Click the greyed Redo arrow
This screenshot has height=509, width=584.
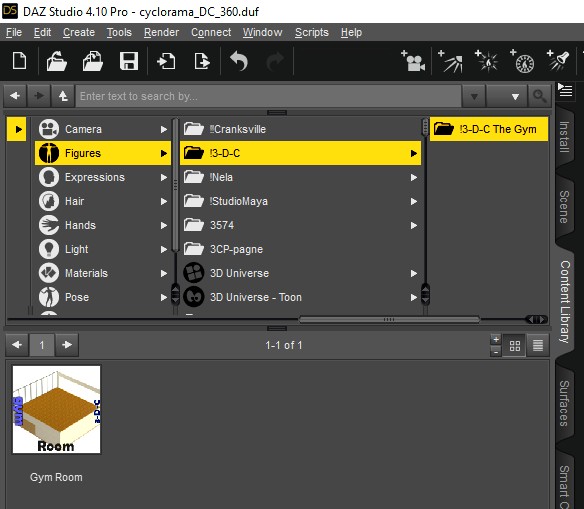(x=275, y=61)
